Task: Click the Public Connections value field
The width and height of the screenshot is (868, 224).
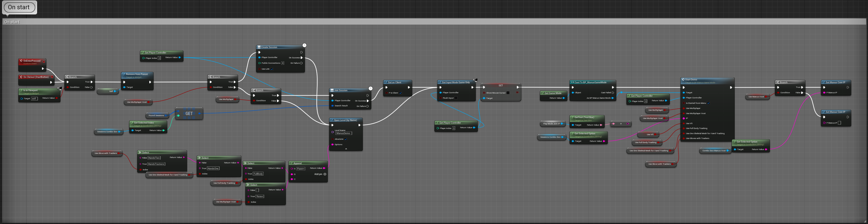Action: click(x=282, y=63)
